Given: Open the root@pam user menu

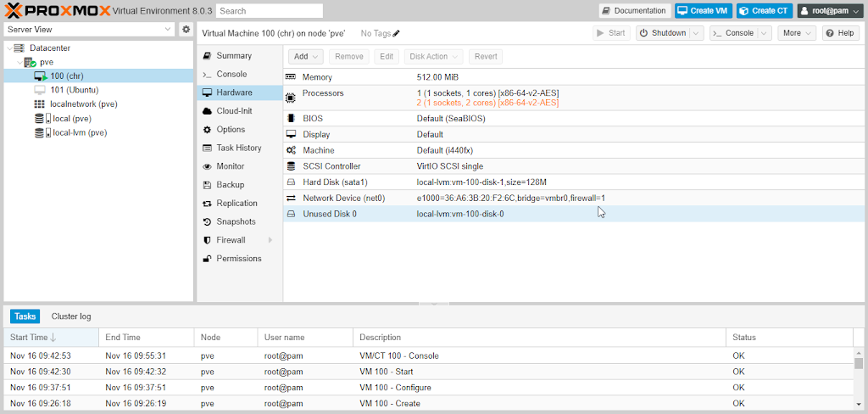Looking at the screenshot, I should (x=831, y=10).
